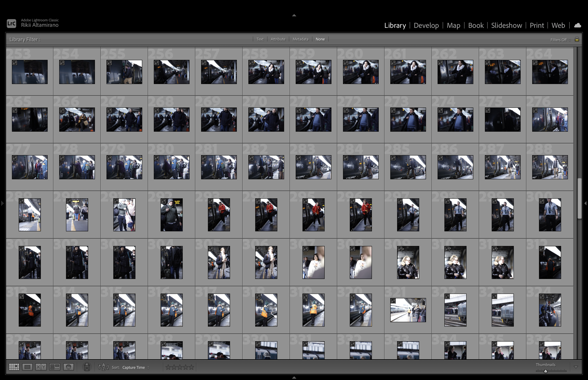Enable the Attribute filter
This screenshot has width=588, height=380.
(278, 39)
